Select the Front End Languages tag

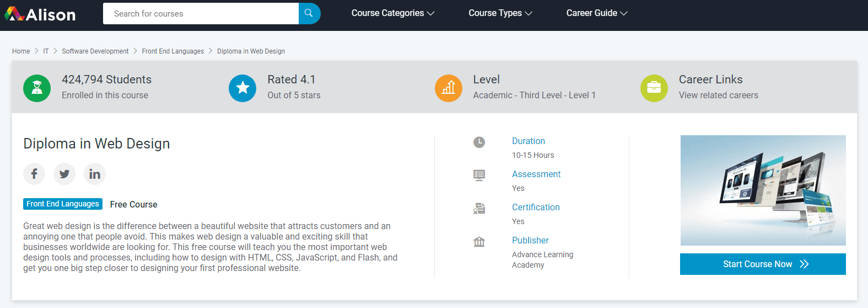coord(63,204)
